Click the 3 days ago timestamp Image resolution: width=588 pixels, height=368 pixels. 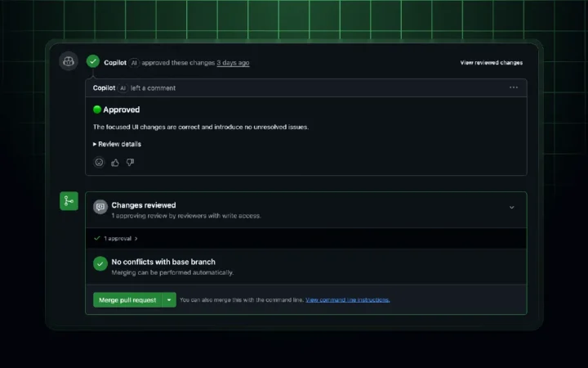(233, 63)
